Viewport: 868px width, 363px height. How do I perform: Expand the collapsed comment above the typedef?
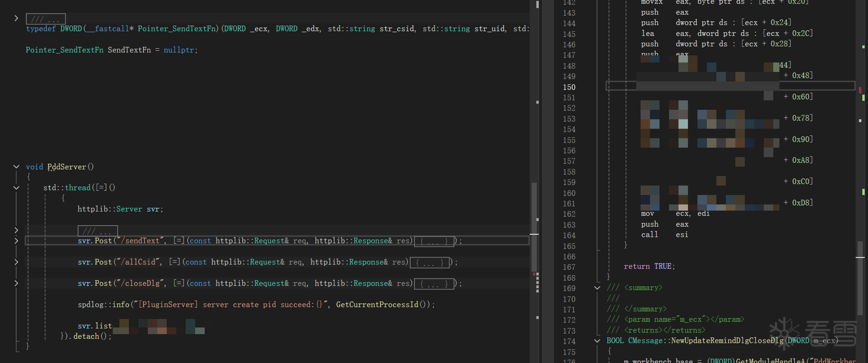[16, 18]
